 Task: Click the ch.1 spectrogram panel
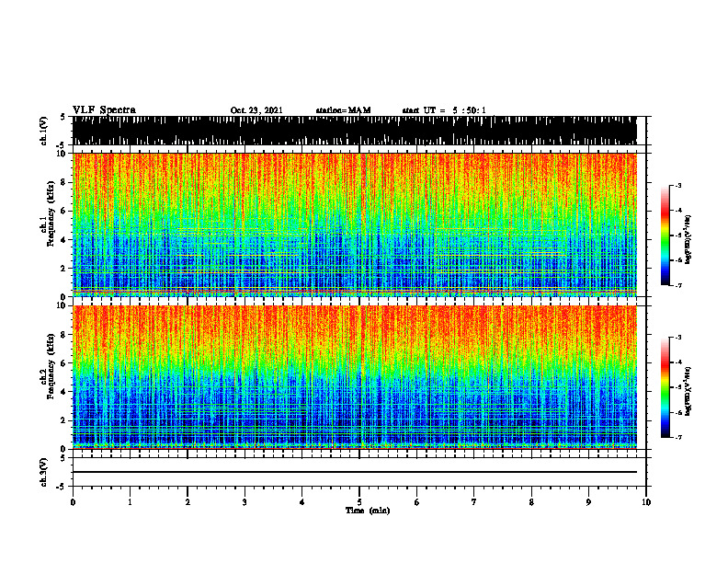[x=355, y=224]
